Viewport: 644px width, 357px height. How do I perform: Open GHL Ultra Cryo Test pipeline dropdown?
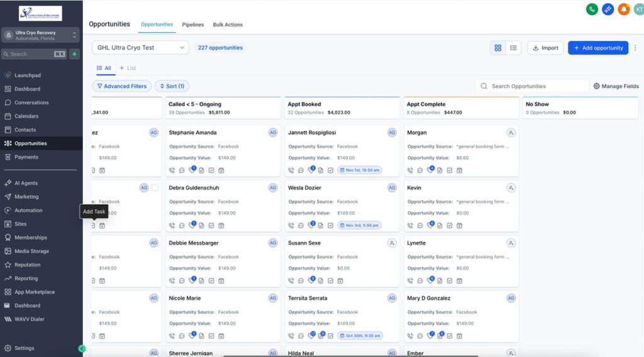[140, 48]
